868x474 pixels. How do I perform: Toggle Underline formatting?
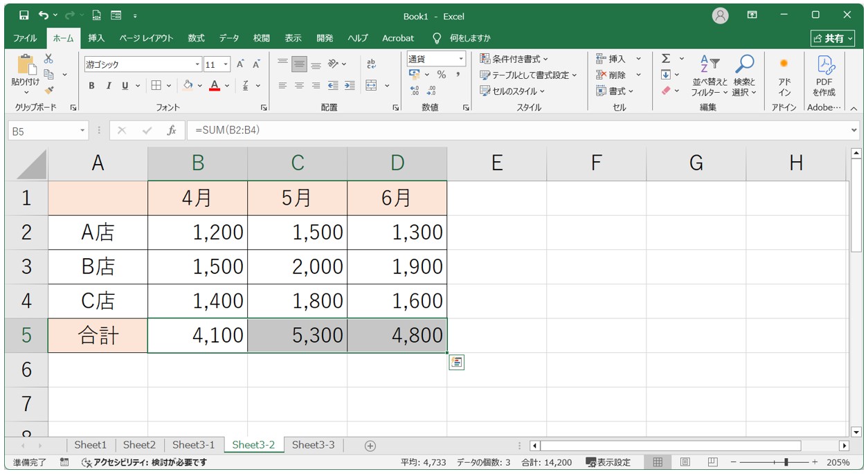(125, 86)
